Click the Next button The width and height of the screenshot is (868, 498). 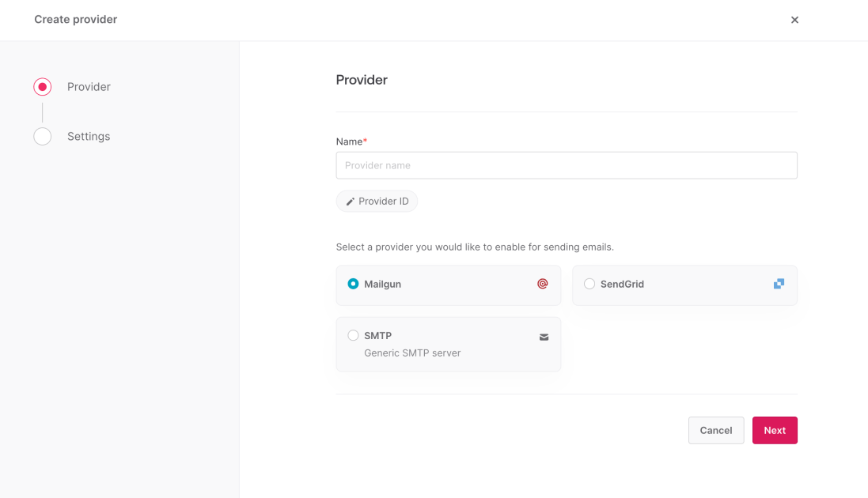[774, 430]
